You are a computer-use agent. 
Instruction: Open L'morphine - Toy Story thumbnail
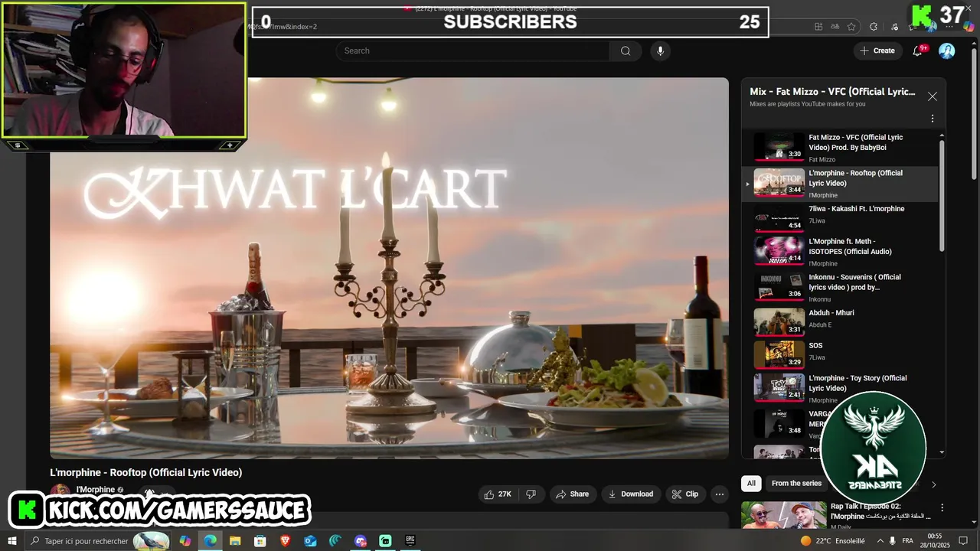[779, 387]
